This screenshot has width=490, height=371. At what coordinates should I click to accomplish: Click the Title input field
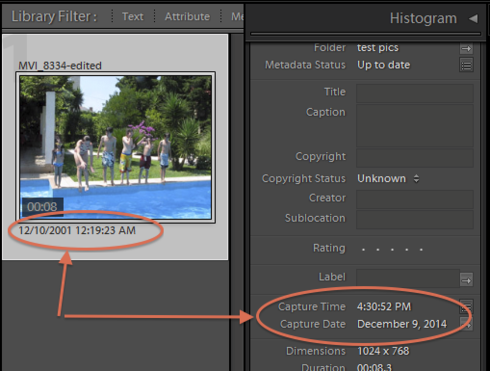415,93
